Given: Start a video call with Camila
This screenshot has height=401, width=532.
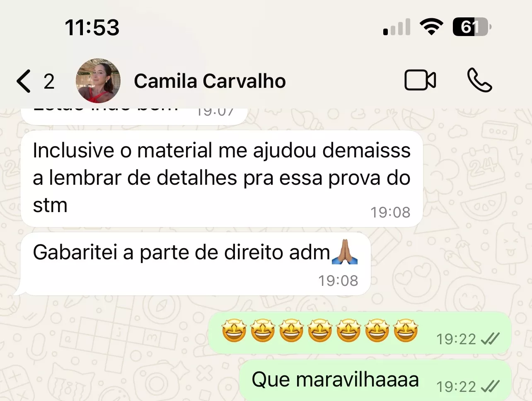Looking at the screenshot, I should tap(420, 80).
